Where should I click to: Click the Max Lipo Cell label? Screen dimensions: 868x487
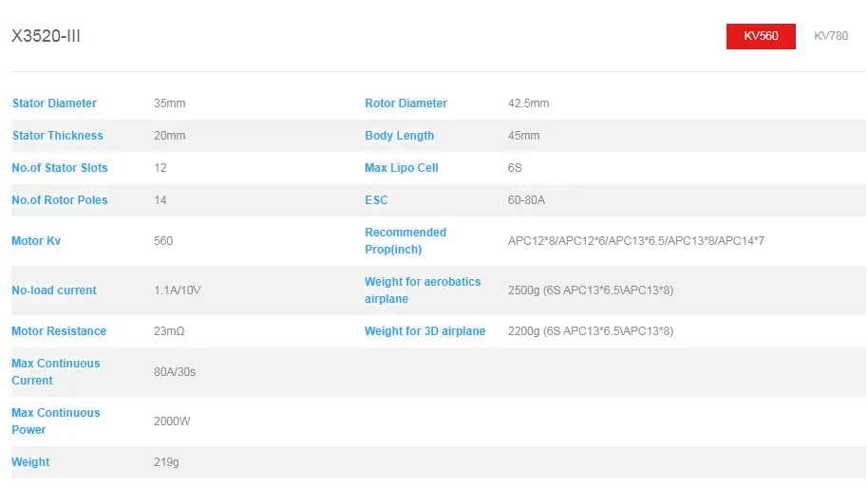tap(401, 168)
